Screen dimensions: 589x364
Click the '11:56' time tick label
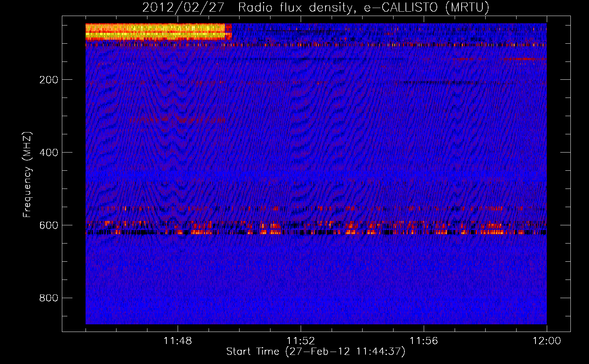tap(424, 341)
